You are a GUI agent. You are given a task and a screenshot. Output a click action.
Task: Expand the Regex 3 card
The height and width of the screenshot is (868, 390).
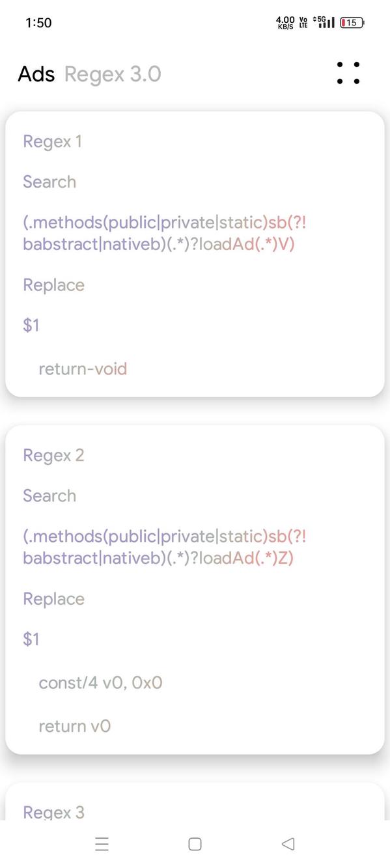click(x=54, y=812)
